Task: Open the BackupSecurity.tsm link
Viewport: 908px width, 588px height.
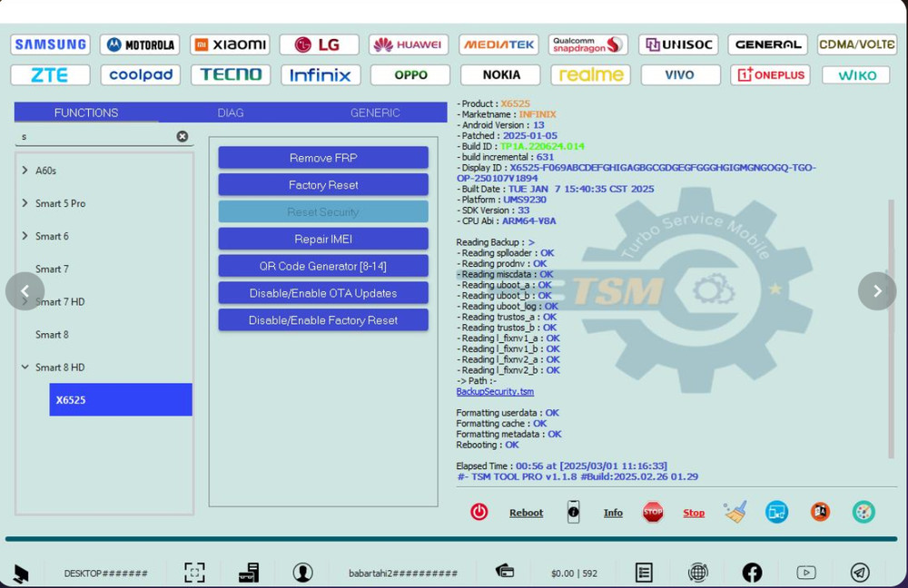Action: (x=495, y=391)
